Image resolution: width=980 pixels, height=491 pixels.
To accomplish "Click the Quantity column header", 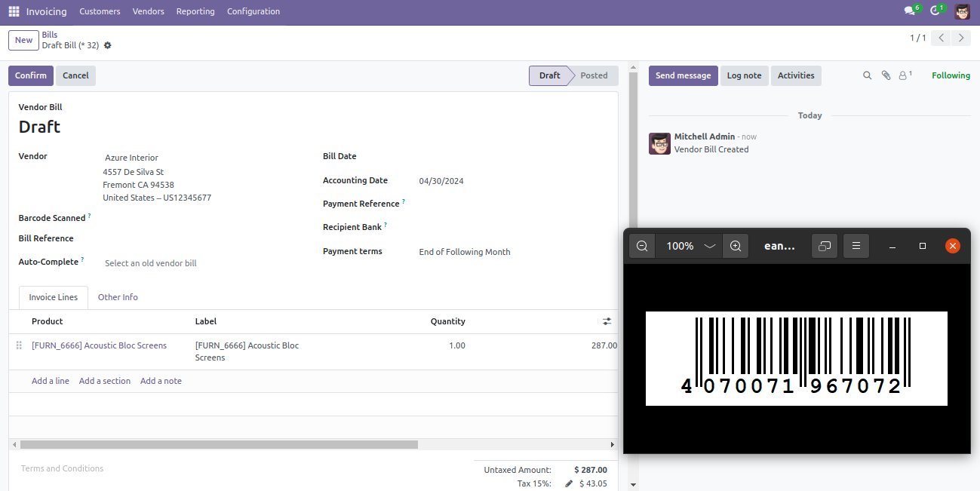I will [x=448, y=321].
